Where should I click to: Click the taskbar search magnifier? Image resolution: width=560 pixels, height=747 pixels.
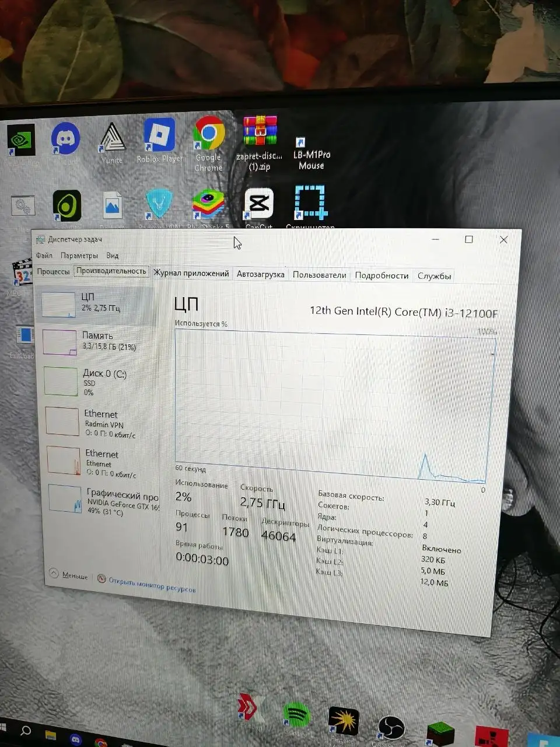[26, 731]
